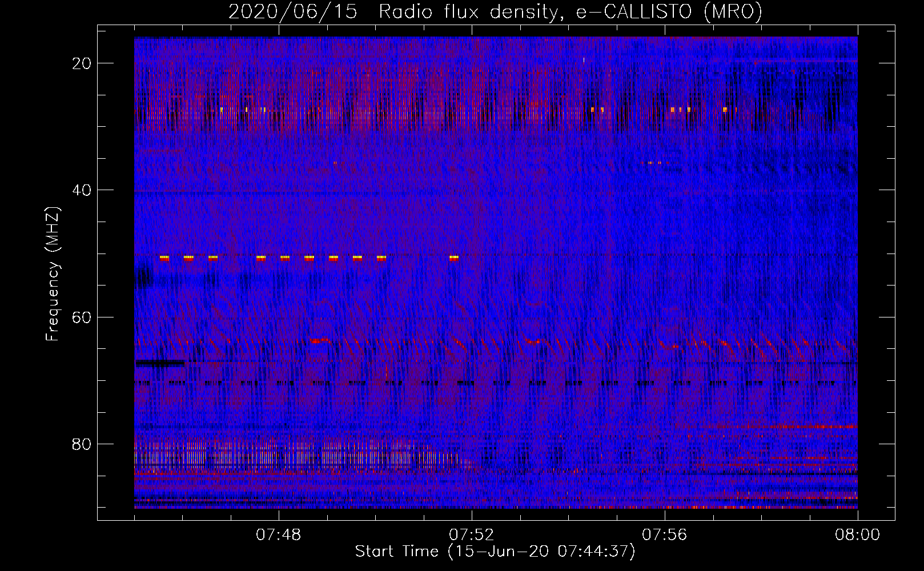Click the 80 frequency tick label
This screenshot has height=571, width=924.
tap(82, 444)
